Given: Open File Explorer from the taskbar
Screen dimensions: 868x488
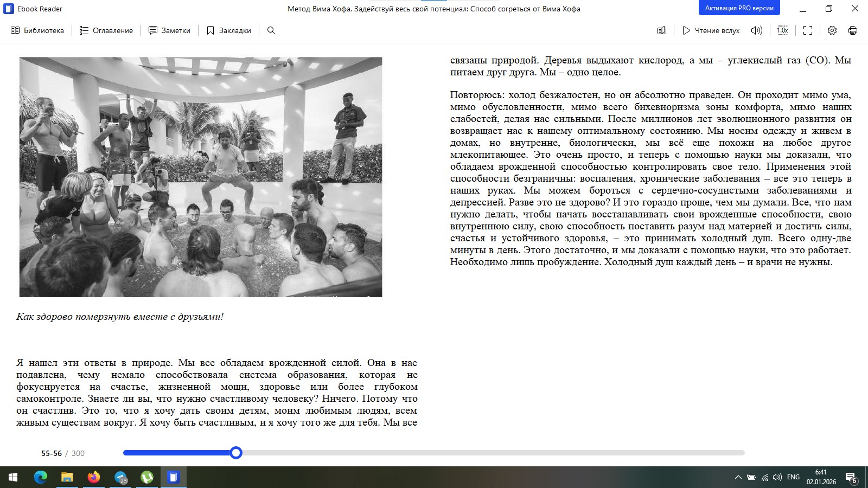Looking at the screenshot, I should pos(67,477).
